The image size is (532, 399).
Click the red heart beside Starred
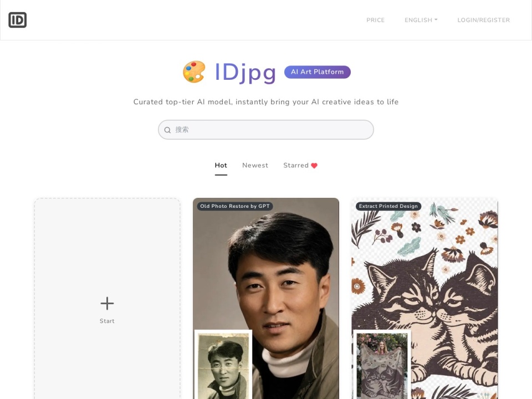click(x=314, y=166)
